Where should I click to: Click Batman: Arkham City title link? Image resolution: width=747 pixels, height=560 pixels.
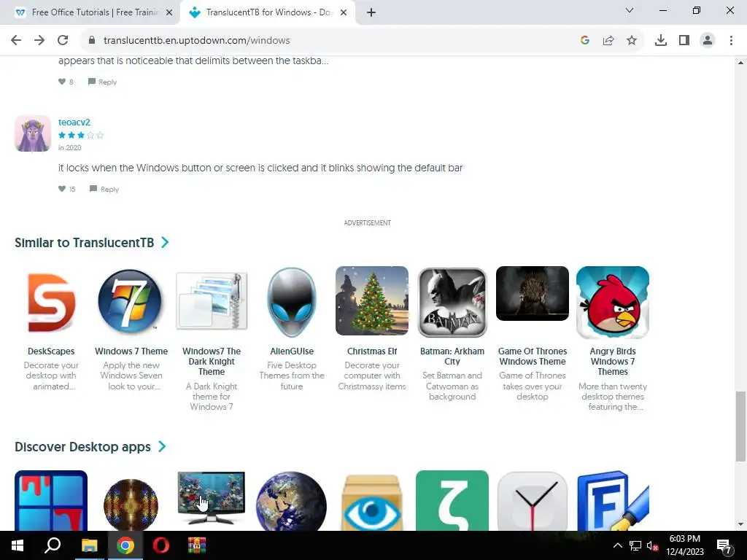click(452, 357)
